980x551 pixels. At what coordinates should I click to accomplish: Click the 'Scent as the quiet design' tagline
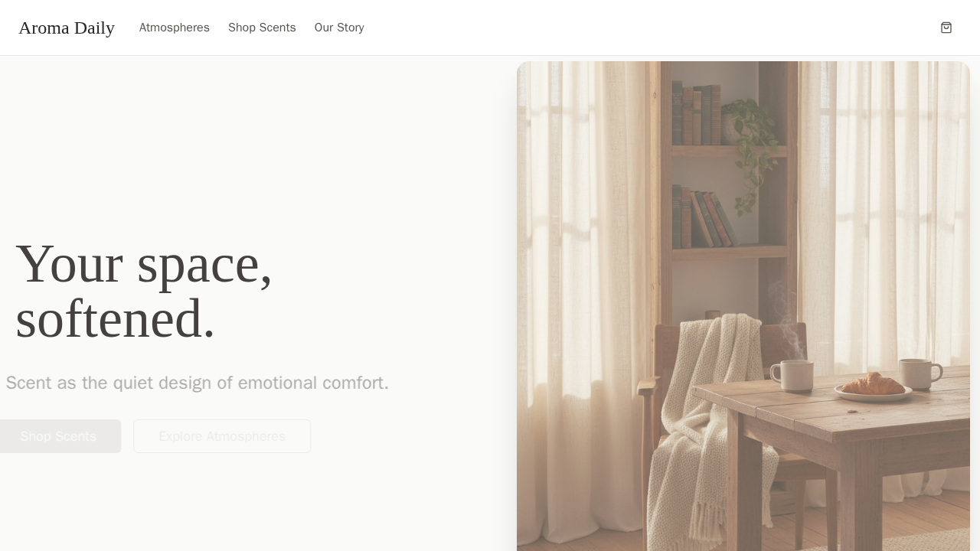(198, 383)
